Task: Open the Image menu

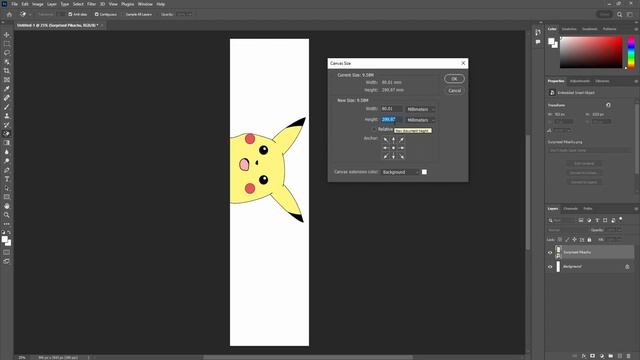Action: 38,4
